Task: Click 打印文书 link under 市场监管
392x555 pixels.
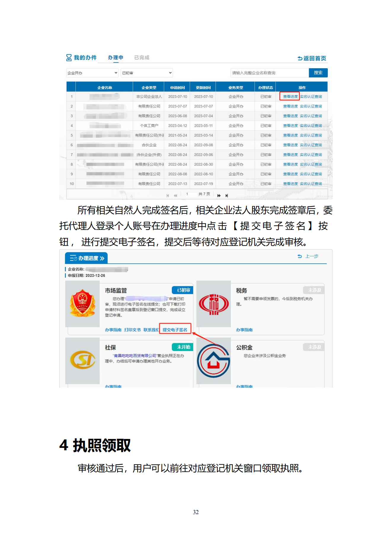Action: pyautogui.click(x=132, y=330)
